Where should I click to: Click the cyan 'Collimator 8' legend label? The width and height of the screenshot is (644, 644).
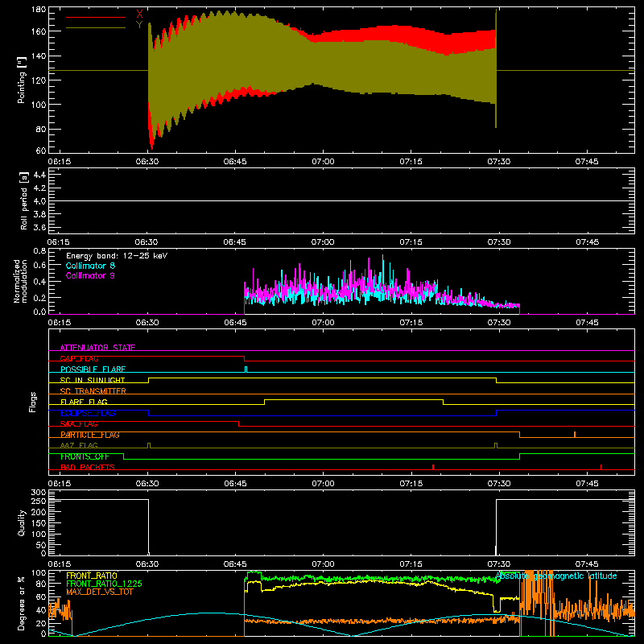tap(90, 266)
